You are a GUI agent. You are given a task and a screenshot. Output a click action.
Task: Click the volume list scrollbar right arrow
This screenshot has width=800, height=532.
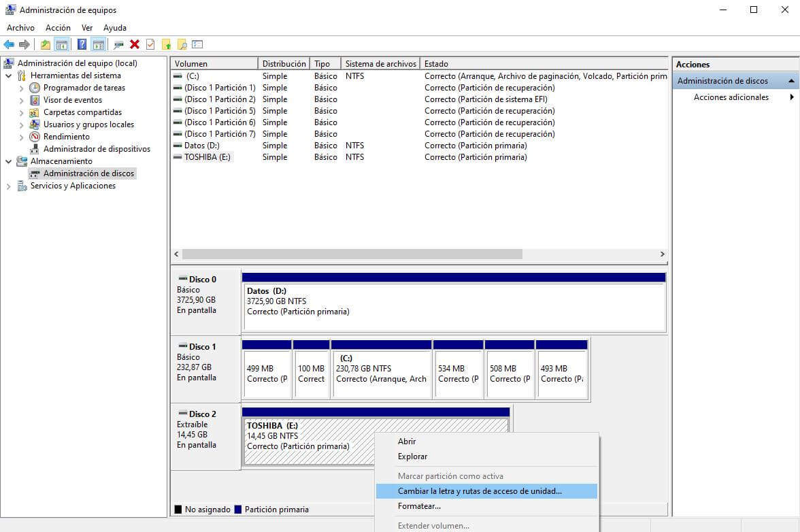pyautogui.click(x=663, y=254)
